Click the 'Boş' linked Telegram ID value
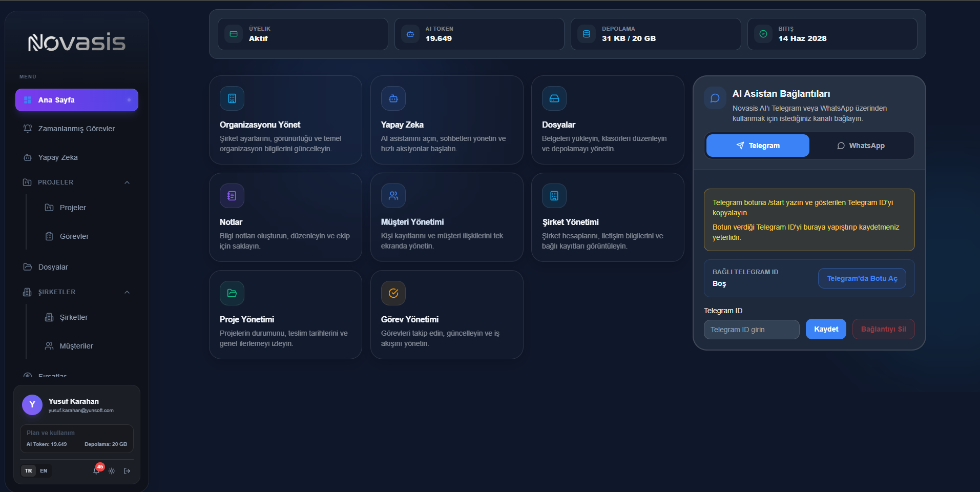This screenshot has height=492, width=980. [x=719, y=283]
